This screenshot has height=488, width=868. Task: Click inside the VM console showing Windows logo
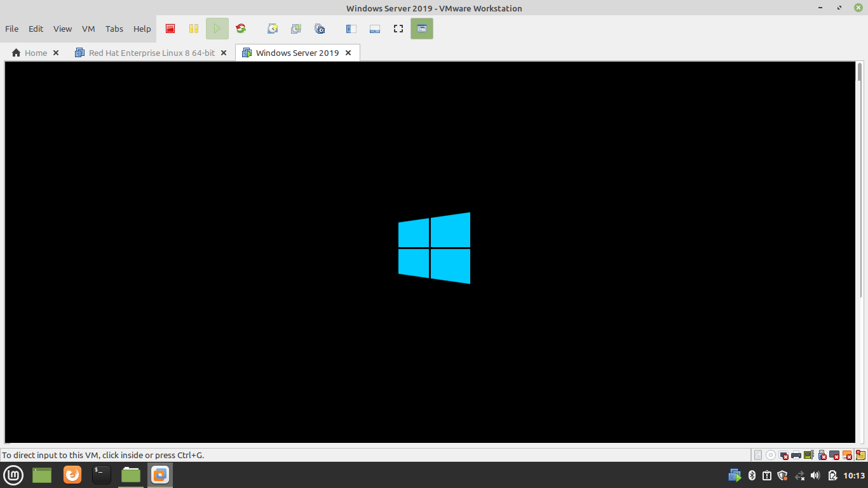430,252
